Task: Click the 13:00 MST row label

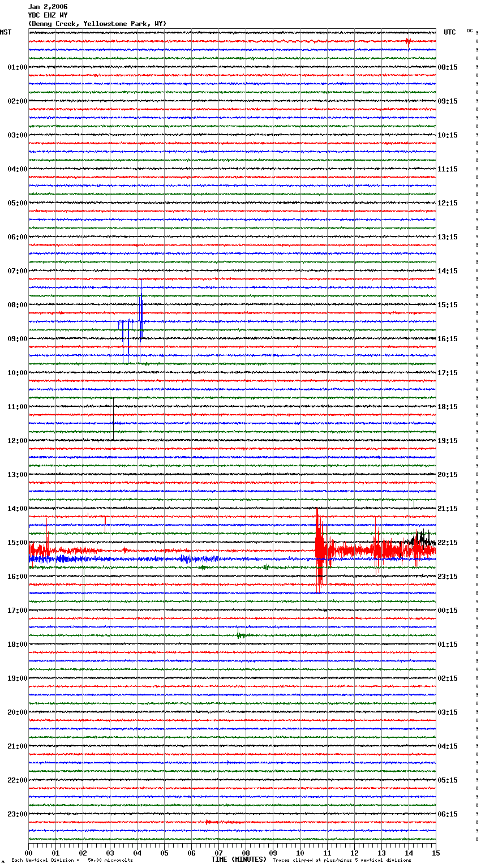Action: coord(17,475)
